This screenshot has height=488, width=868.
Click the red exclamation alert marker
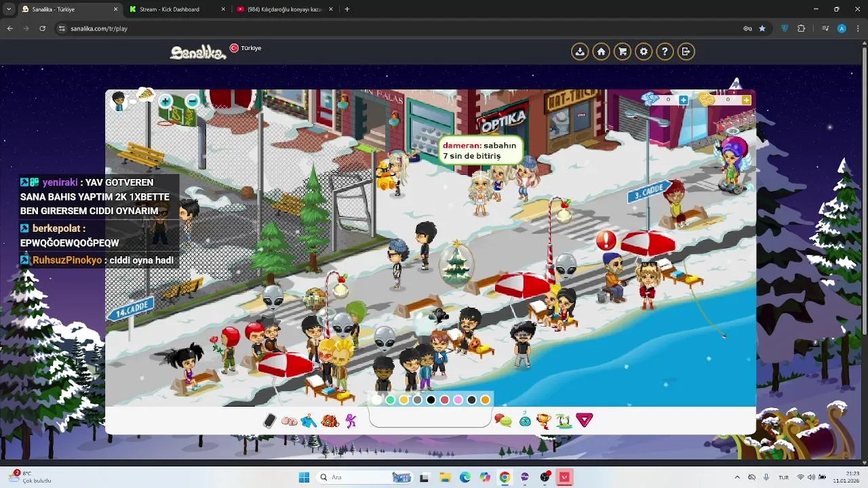click(606, 240)
